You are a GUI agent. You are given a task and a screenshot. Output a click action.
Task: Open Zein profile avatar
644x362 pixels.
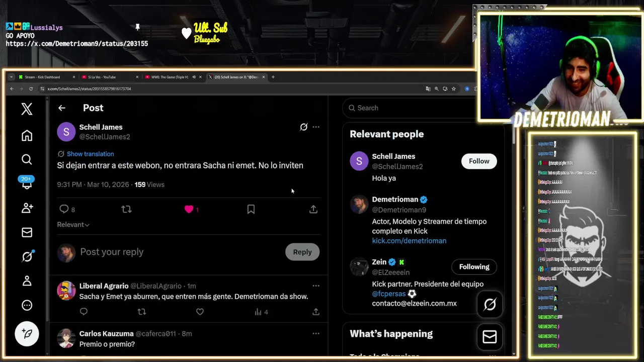point(359,266)
